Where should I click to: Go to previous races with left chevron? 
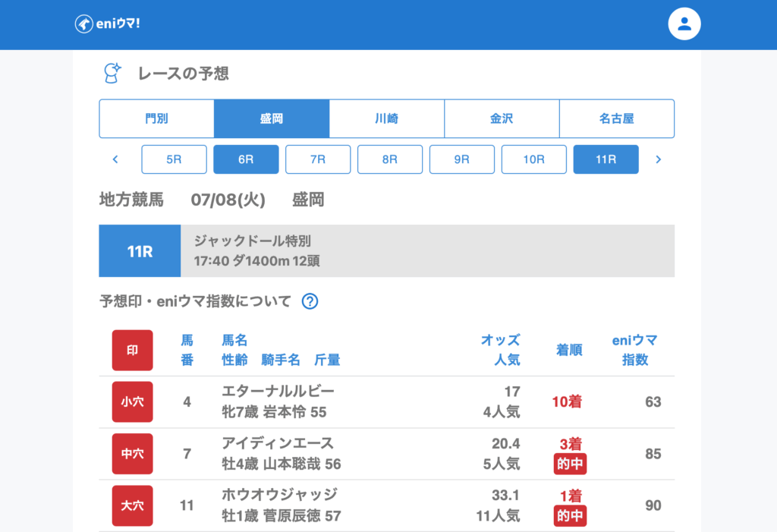point(115,159)
